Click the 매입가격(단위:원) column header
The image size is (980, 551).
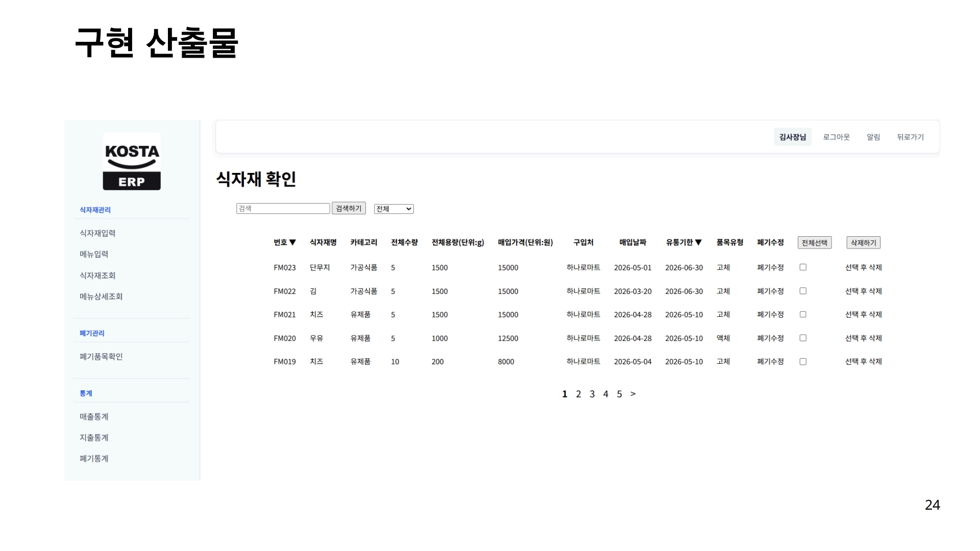click(526, 242)
